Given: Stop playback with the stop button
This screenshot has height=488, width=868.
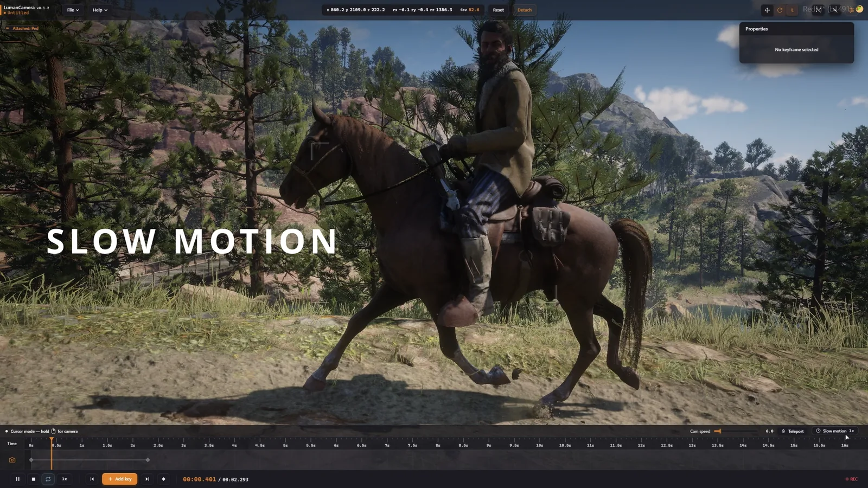Looking at the screenshot, I should (33, 479).
